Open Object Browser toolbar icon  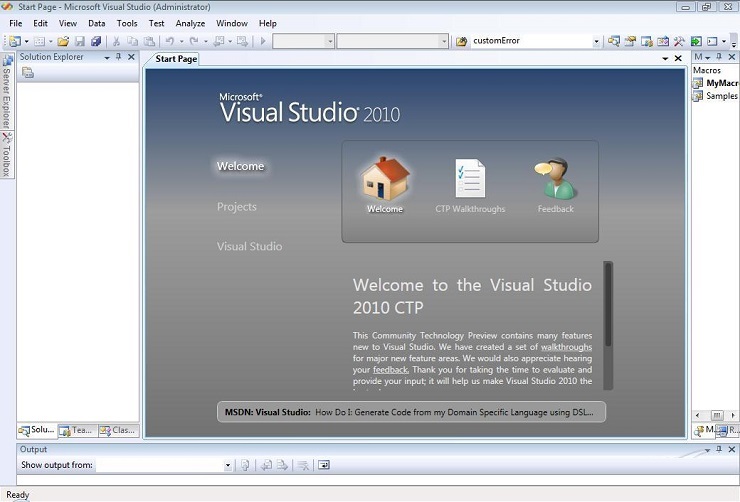click(663, 41)
